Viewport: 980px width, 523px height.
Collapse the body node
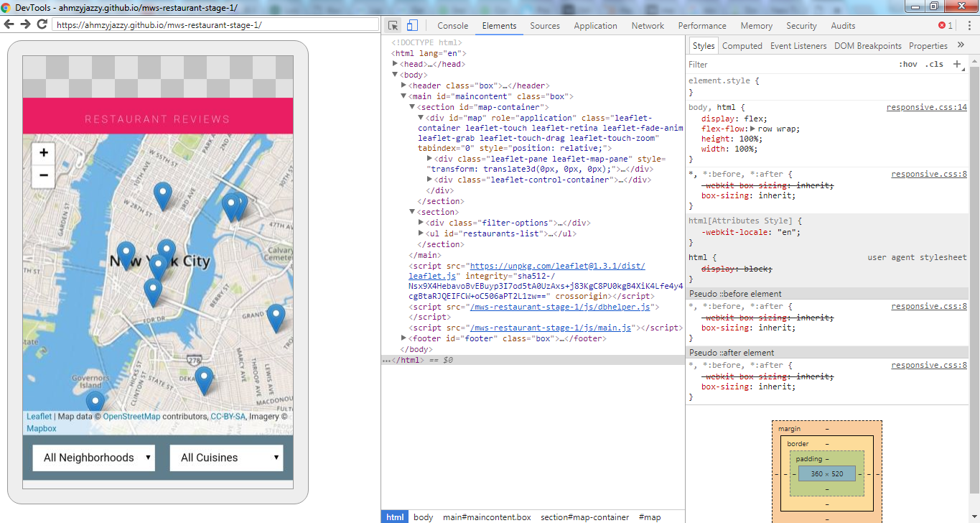click(395, 75)
